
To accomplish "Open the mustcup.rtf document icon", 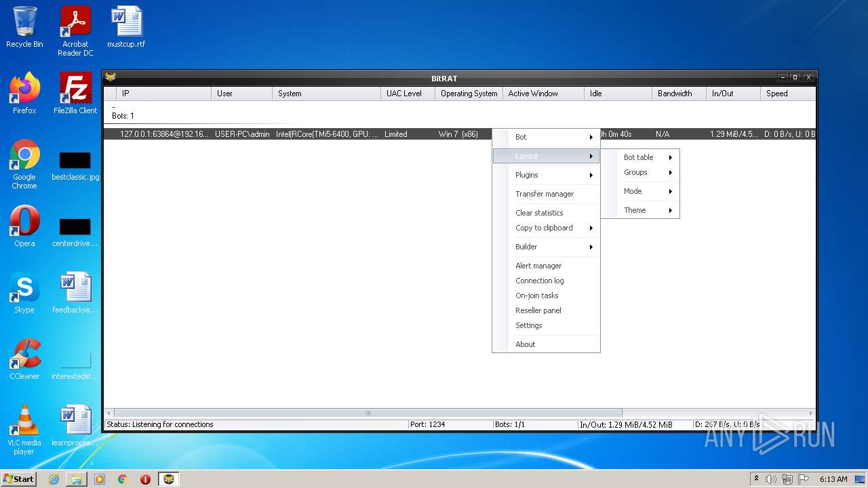I will point(126,27).
